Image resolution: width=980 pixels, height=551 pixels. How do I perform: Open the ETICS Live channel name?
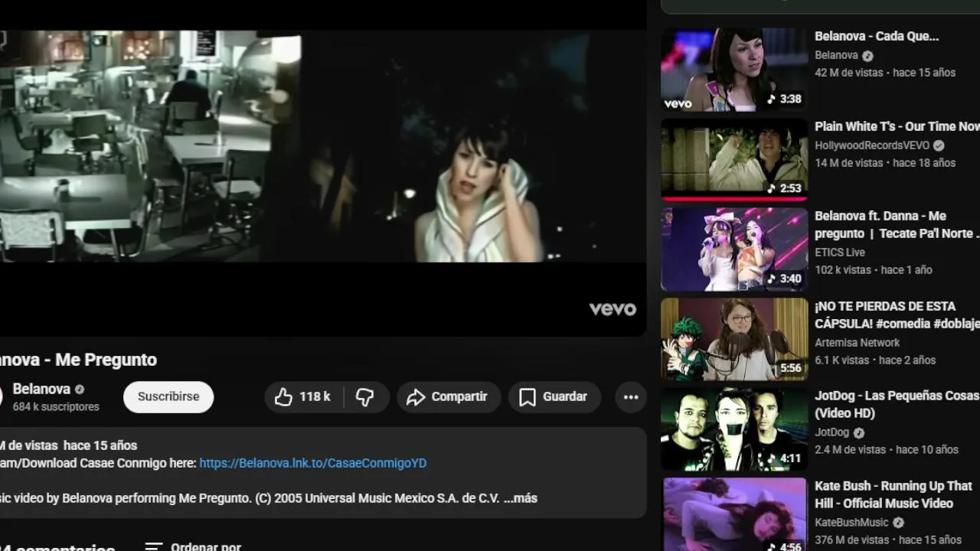(x=840, y=253)
